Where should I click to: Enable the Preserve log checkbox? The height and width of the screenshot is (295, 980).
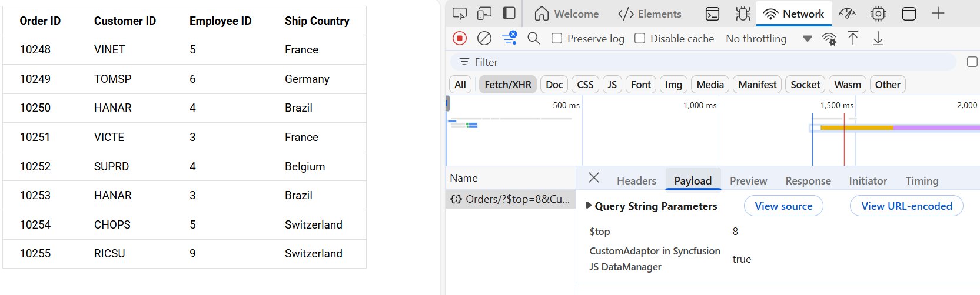pos(557,39)
